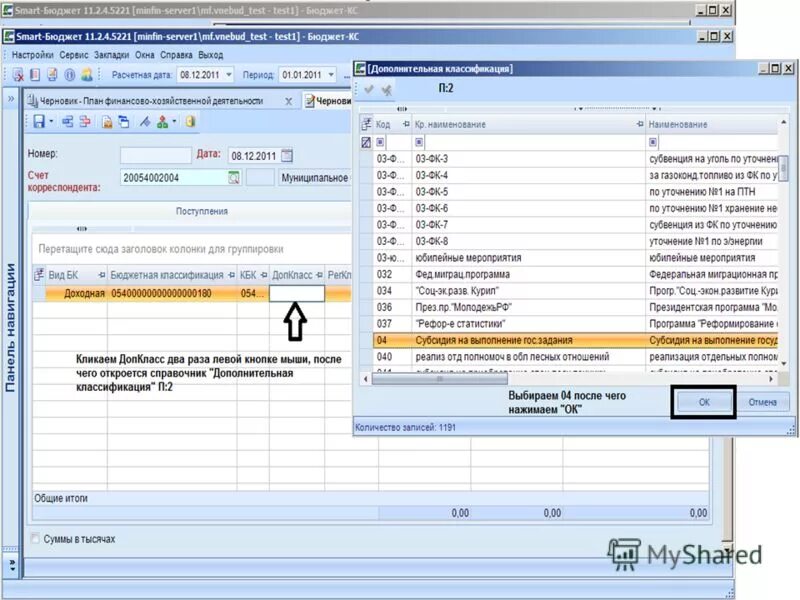Screen dimensions: 800x600
Task: Click grid settings icon left of Код header
Action: click(366, 124)
